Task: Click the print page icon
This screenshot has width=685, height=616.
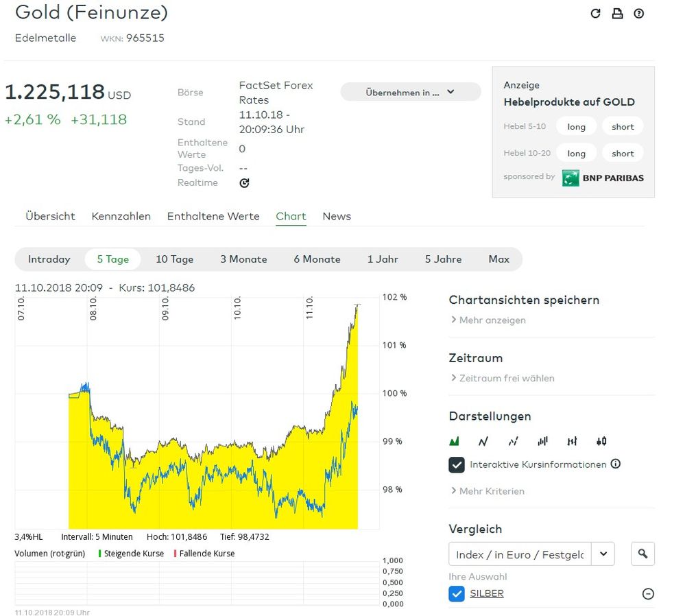Action: click(617, 14)
